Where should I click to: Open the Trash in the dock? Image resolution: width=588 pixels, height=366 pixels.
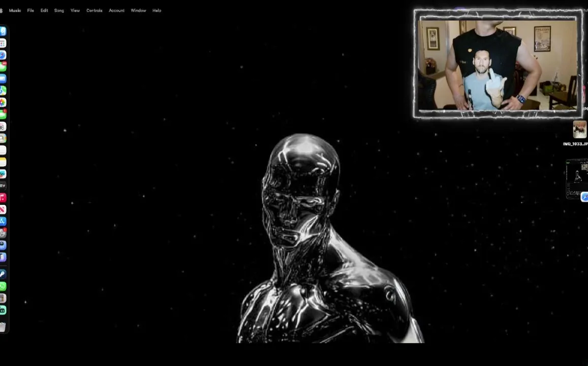(x=3, y=327)
